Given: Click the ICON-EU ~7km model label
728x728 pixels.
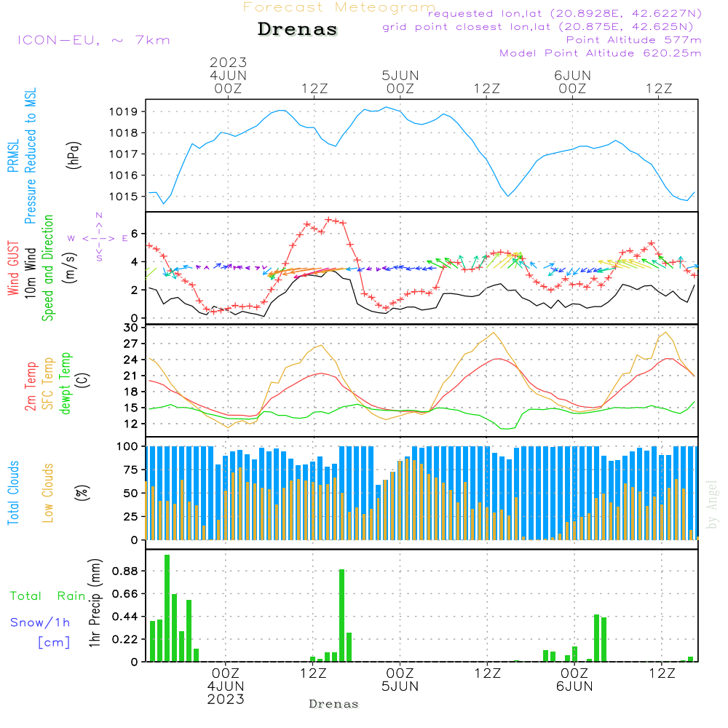Looking at the screenshot, I should 93,40.
